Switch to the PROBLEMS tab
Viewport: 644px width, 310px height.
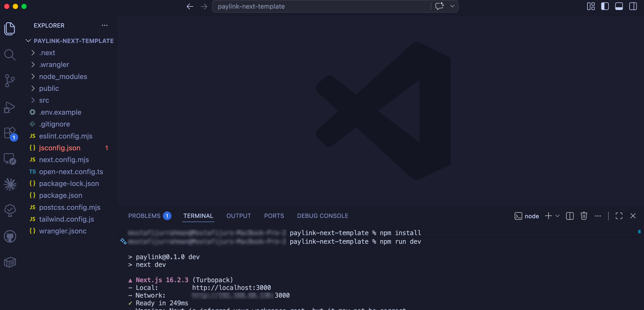pos(150,216)
